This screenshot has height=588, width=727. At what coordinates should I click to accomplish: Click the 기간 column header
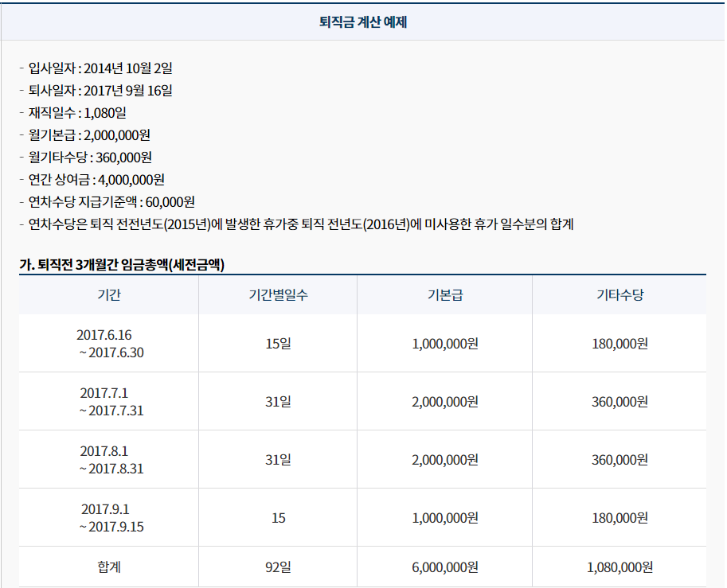click(108, 294)
